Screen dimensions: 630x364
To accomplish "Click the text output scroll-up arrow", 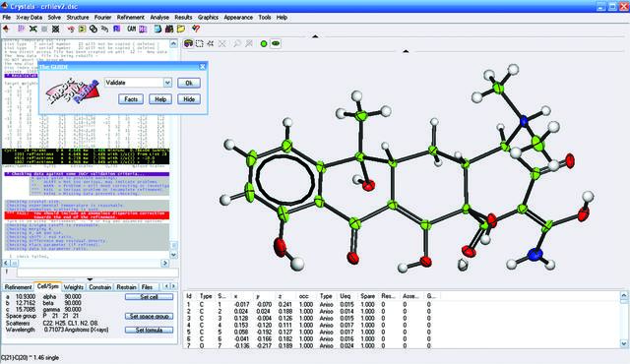I will click(x=173, y=43).
